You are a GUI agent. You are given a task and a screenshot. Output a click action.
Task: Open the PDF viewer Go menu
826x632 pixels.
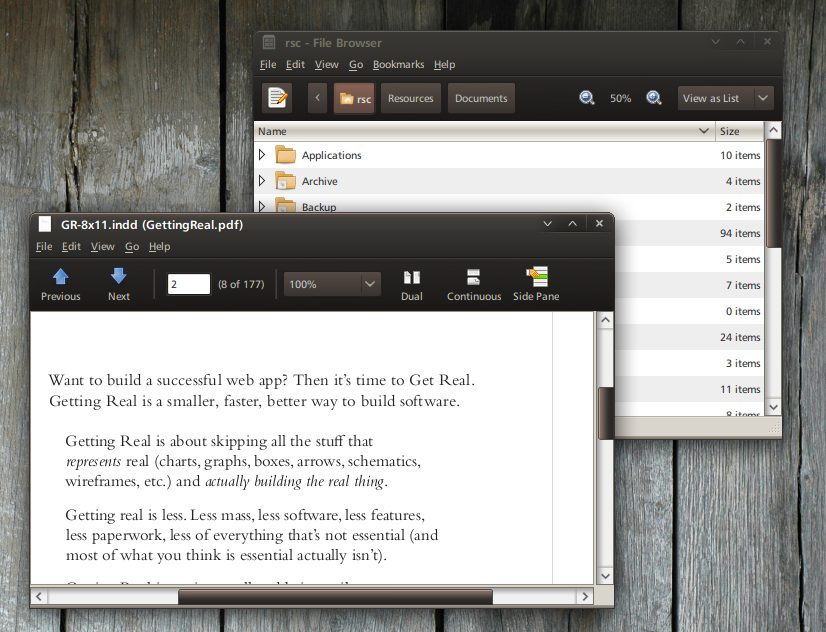132,246
